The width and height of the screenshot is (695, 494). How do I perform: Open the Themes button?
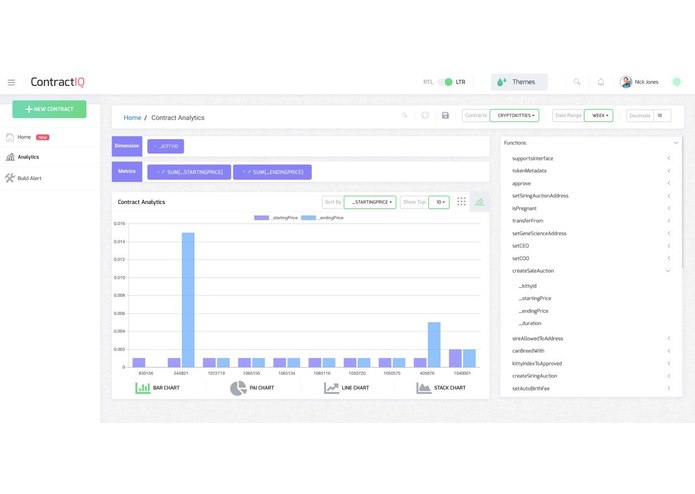tap(519, 82)
